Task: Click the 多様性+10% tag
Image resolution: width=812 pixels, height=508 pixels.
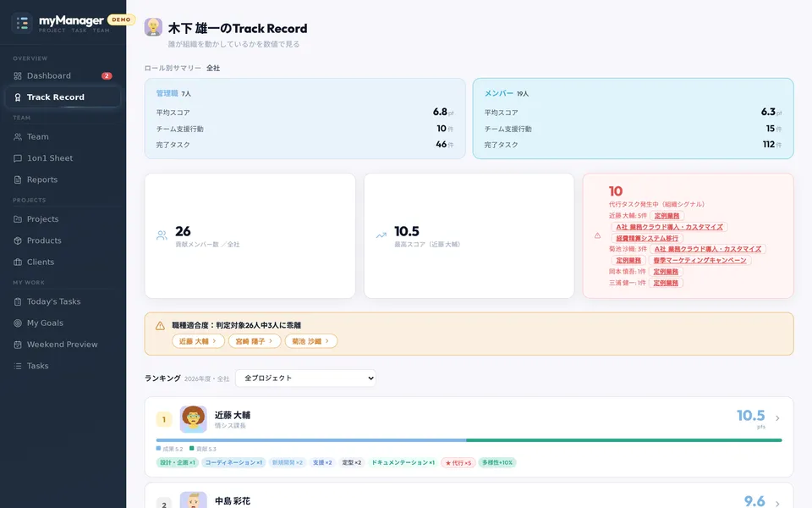Action: [497, 462]
